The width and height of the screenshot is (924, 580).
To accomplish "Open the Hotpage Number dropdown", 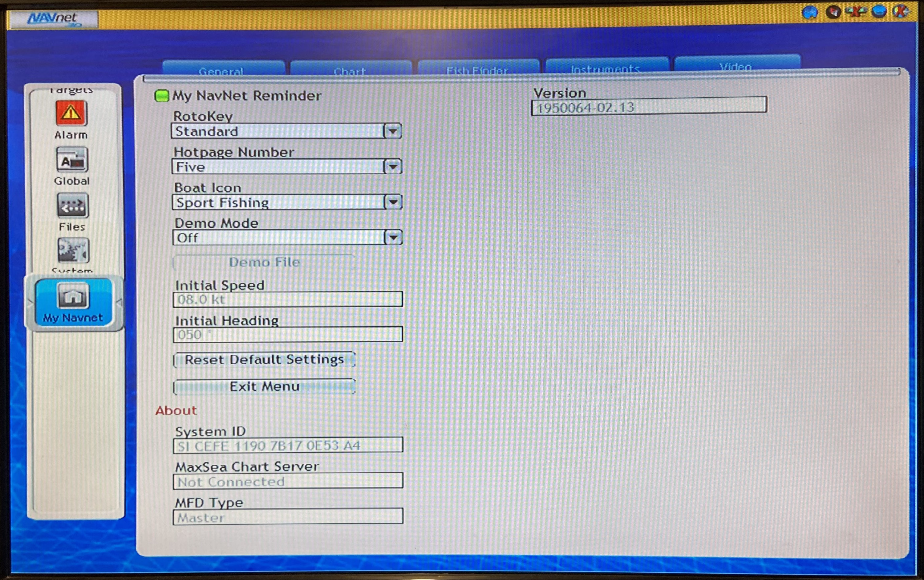I will pos(392,167).
